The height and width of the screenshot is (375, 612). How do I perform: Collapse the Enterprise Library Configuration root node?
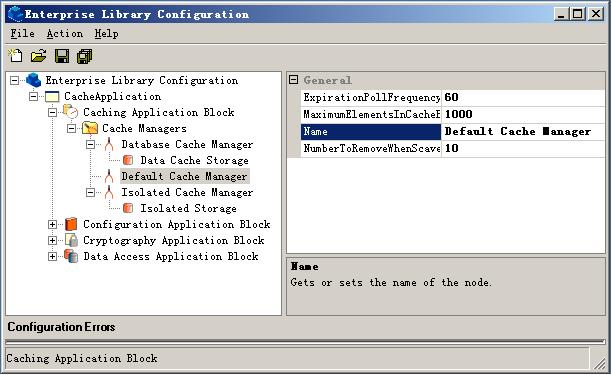pyautogui.click(x=14, y=80)
